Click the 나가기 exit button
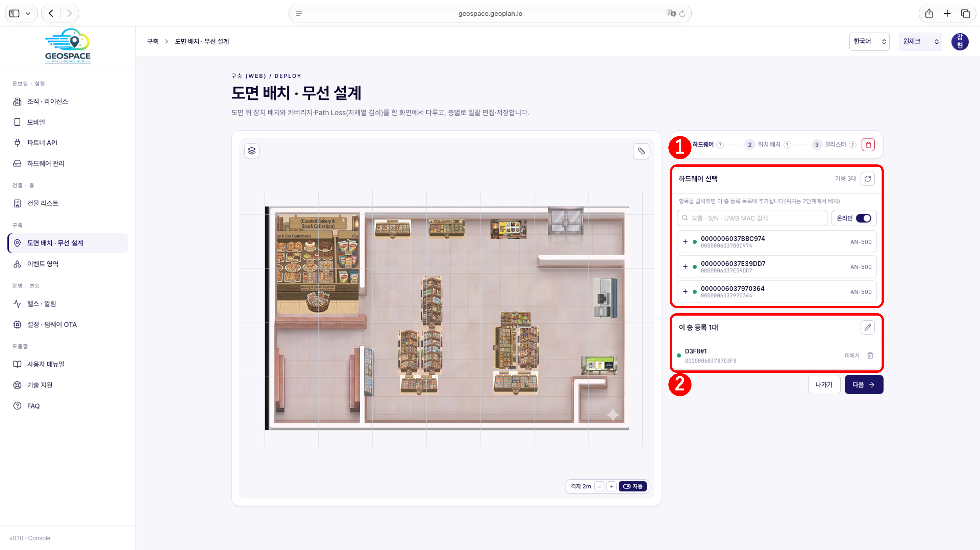This screenshot has height=550, width=980. (824, 384)
